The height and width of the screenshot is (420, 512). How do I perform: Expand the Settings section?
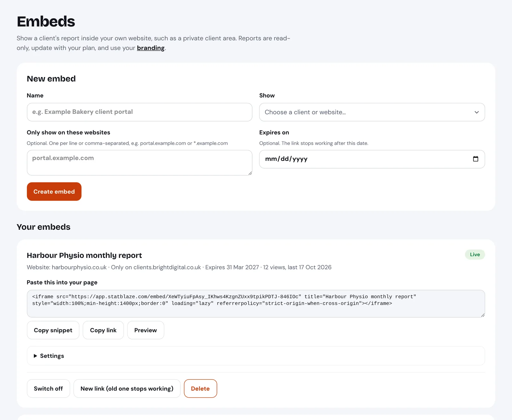point(256,356)
